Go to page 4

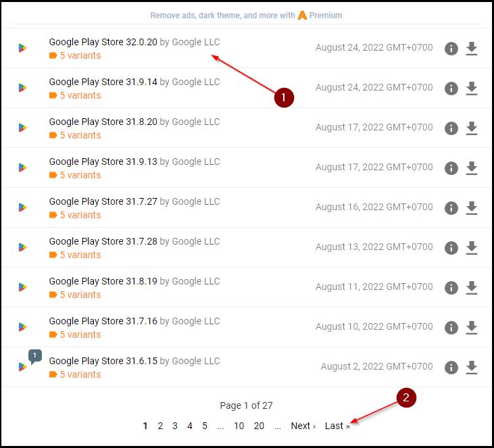190,426
